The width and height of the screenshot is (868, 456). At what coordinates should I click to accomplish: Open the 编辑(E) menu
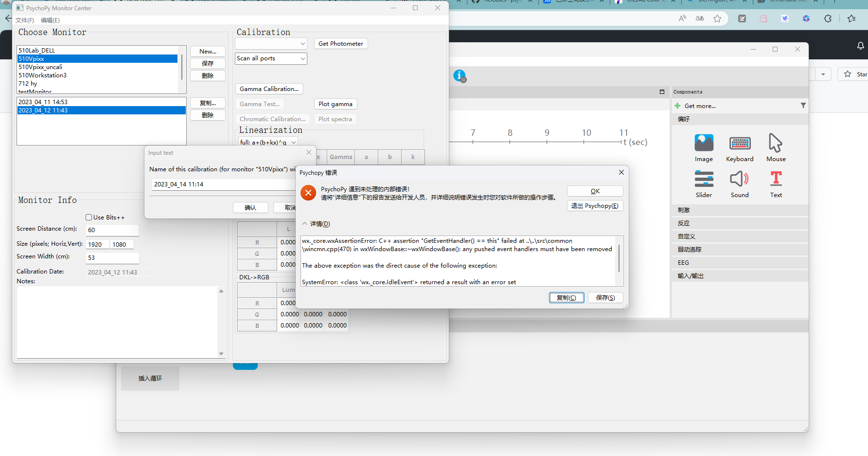coord(50,20)
